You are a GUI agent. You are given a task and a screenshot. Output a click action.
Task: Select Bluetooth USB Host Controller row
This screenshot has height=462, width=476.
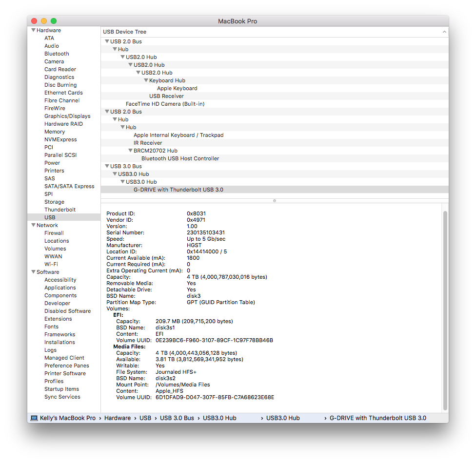pyautogui.click(x=275, y=158)
